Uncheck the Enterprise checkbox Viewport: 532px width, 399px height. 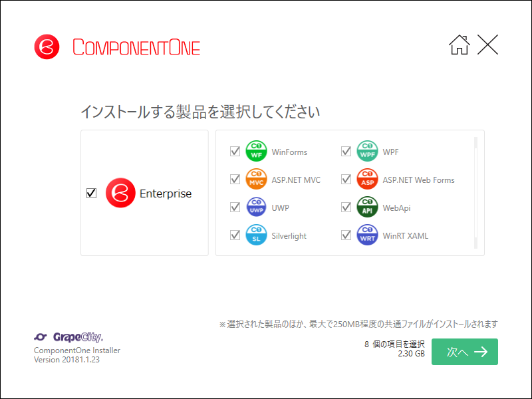click(91, 193)
